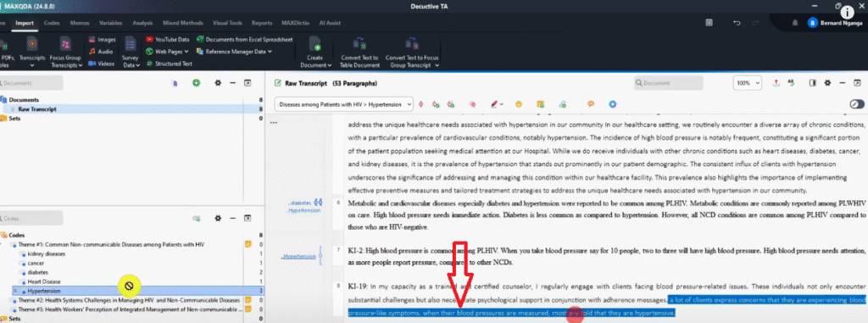Viewport: 868px width, 323px height.
Task: Open the memo on Theme #1
Action: [x=248, y=244]
